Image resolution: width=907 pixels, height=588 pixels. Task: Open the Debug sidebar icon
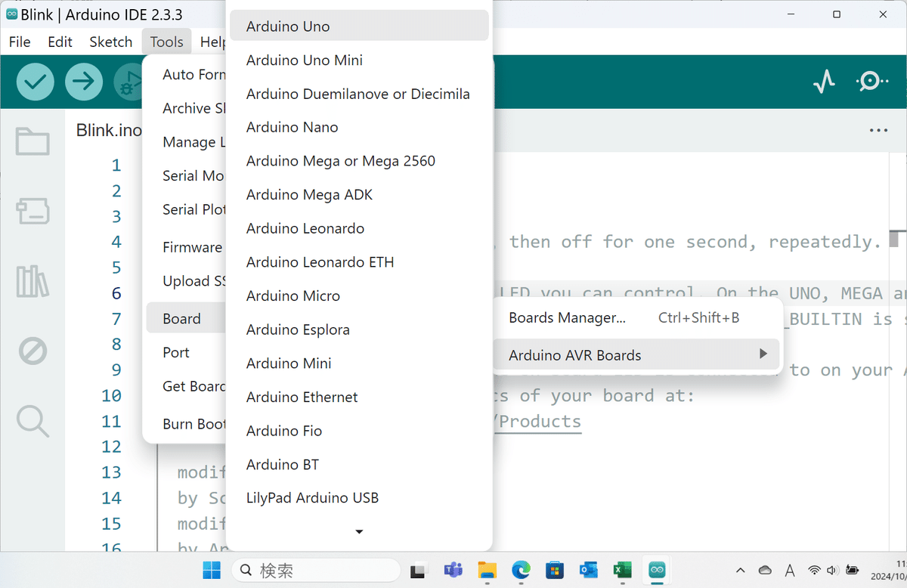(32, 351)
